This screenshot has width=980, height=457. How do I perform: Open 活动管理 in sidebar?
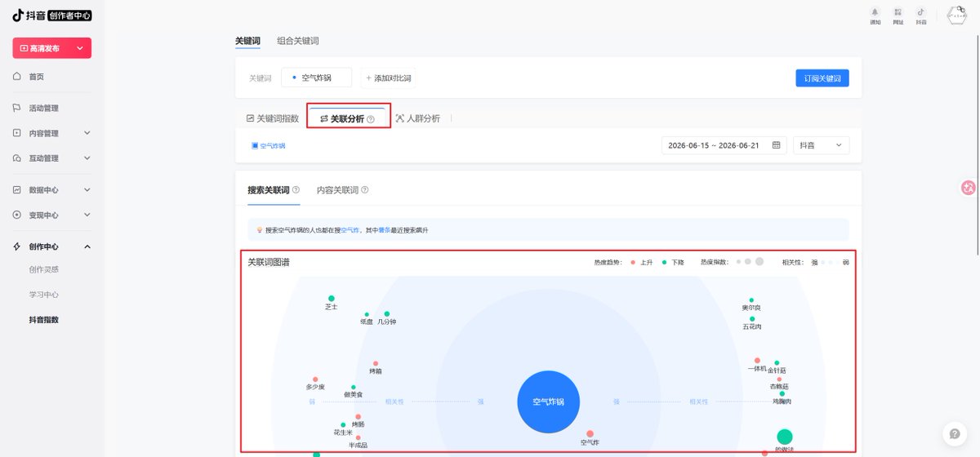point(44,108)
